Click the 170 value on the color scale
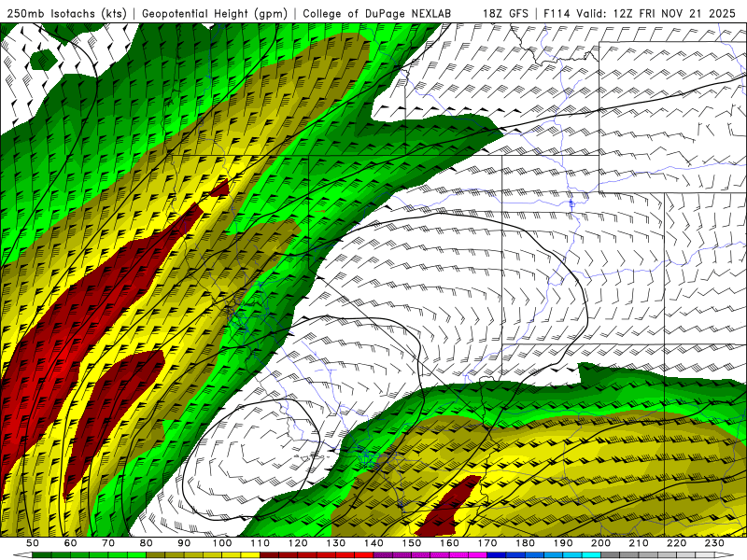Image resolution: width=747 pixels, height=560 pixels. pos(487,543)
